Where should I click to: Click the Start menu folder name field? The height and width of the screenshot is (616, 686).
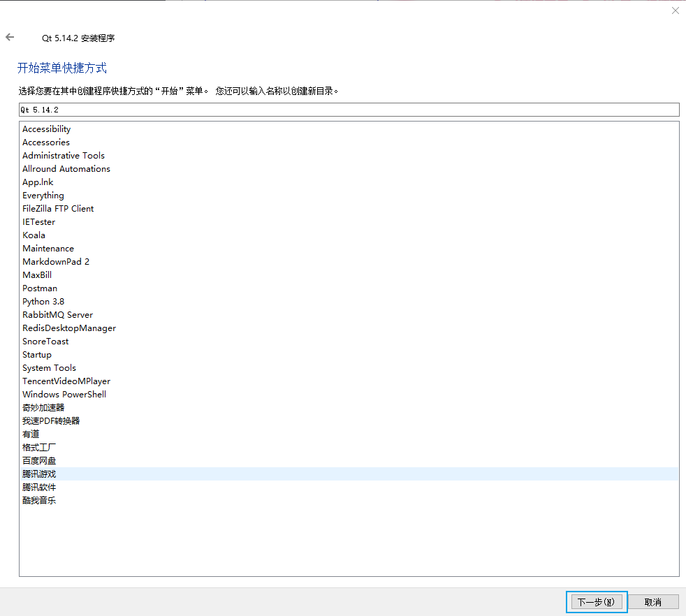[349, 110]
